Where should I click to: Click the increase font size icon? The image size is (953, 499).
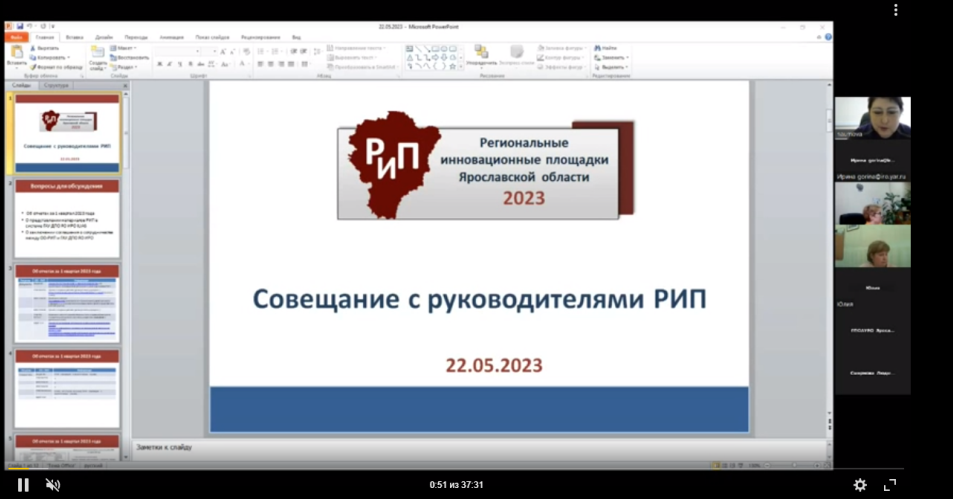coord(223,52)
